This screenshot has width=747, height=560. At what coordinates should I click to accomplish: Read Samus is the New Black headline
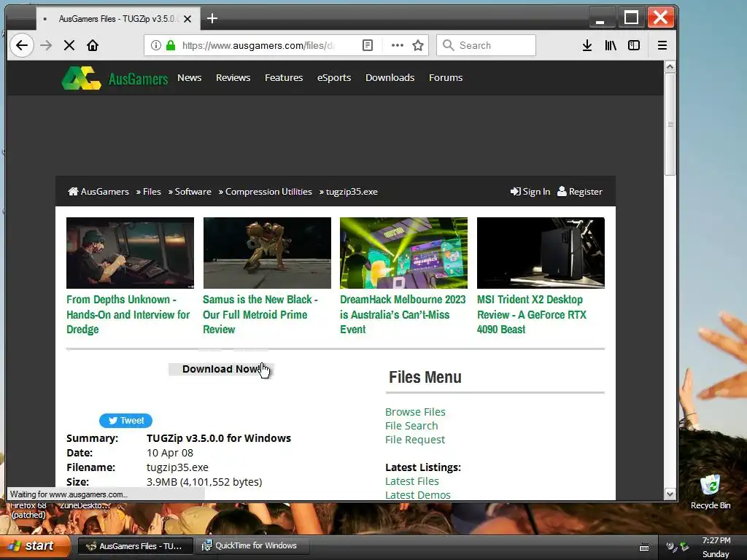coord(260,314)
